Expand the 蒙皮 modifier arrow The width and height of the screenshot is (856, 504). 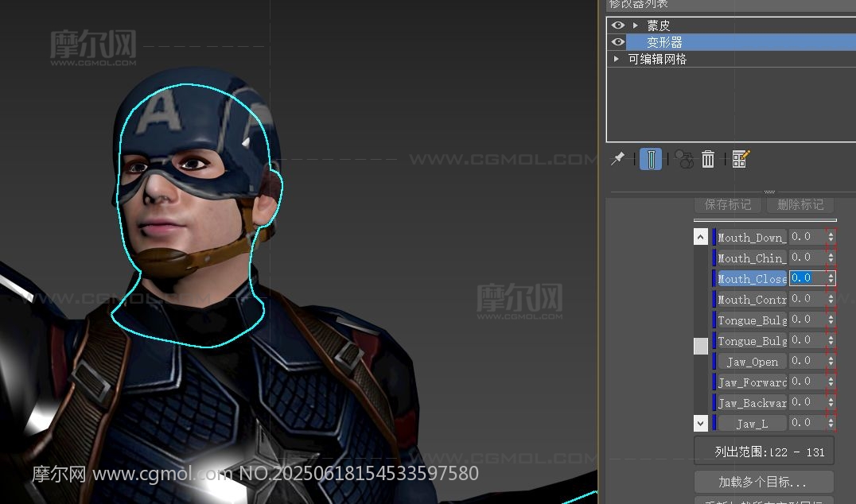pos(636,25)
